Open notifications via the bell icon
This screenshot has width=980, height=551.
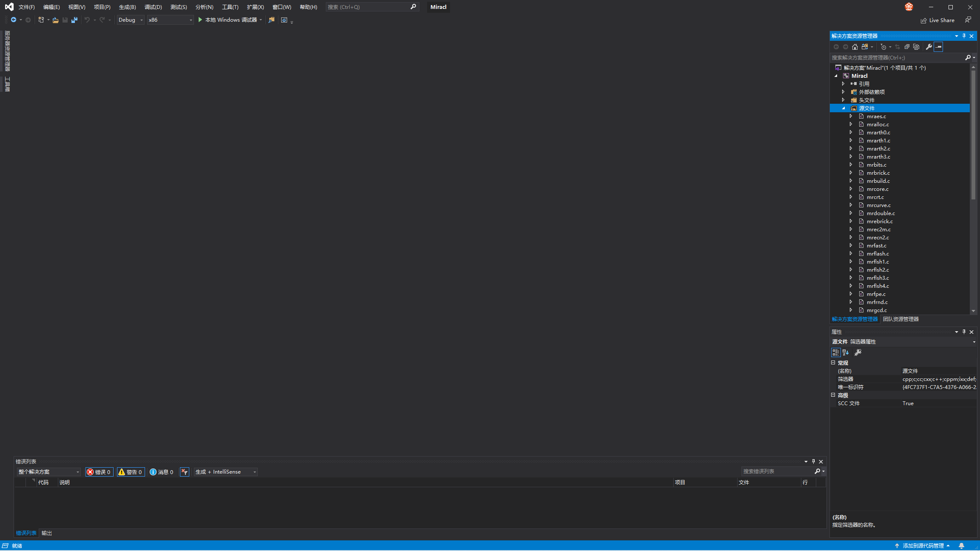point(962,545)
